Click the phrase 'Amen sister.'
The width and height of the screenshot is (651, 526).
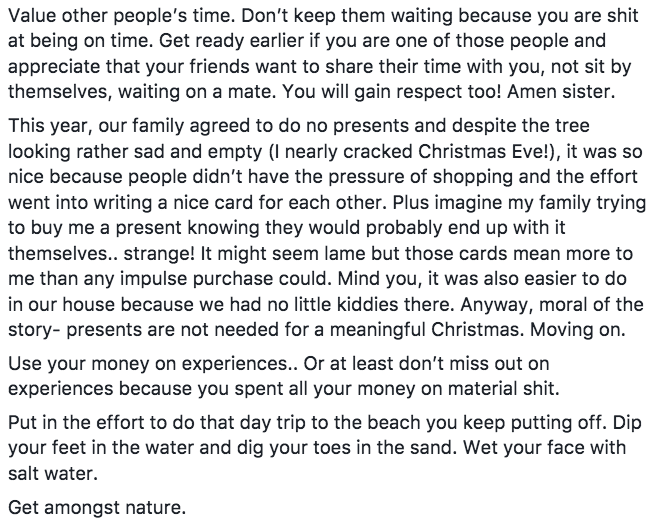click(561, 92)
